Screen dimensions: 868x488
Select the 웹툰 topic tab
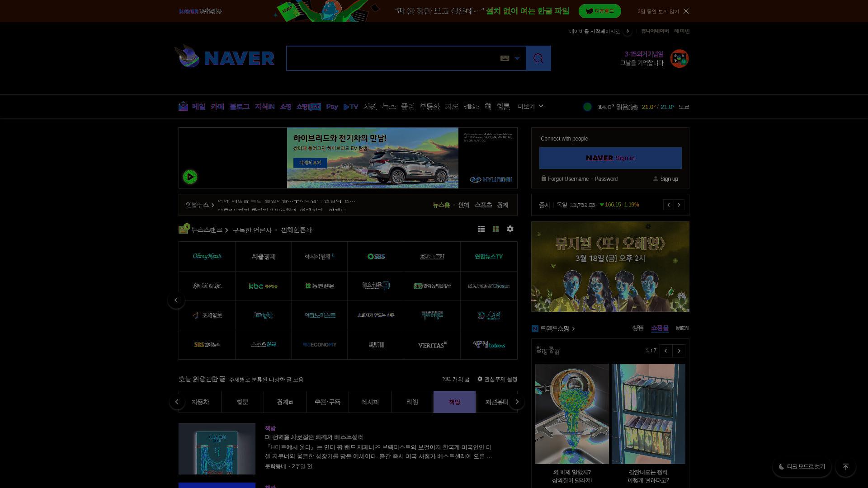242,402
